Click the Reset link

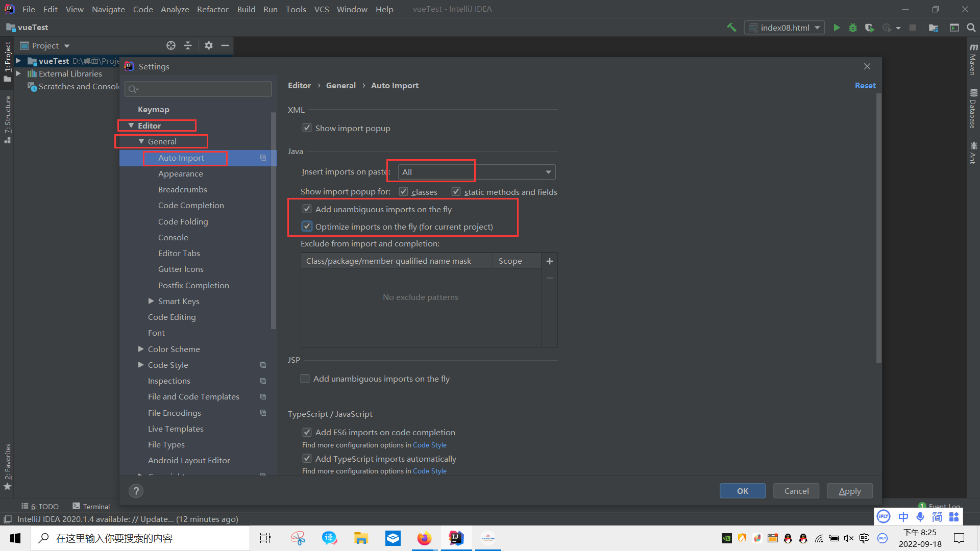865,86
